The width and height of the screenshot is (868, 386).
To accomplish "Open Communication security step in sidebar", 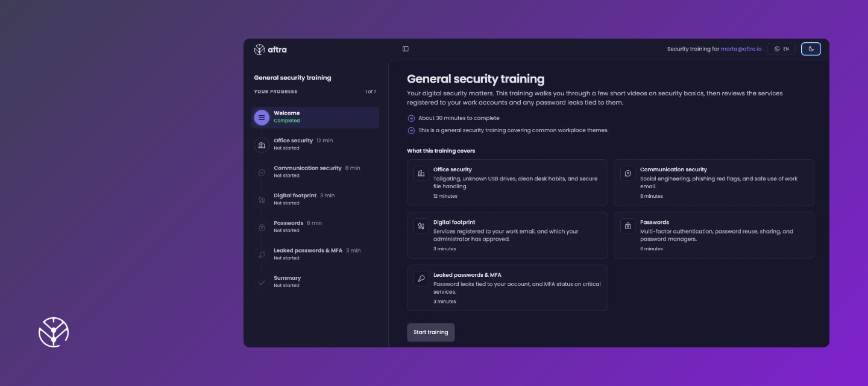I will (x=315, y=172).
